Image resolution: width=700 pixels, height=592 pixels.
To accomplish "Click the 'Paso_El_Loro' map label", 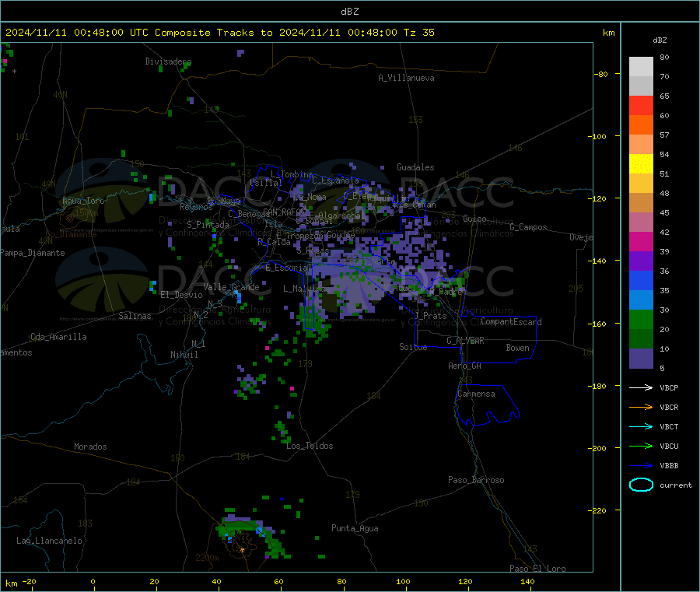I will click(x=538, y=569).
